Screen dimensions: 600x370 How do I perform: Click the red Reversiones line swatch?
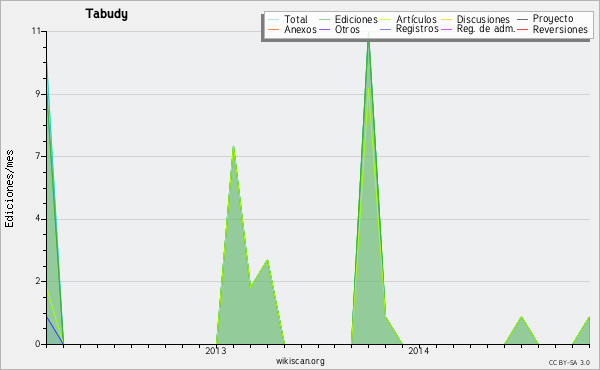(522, 29)
